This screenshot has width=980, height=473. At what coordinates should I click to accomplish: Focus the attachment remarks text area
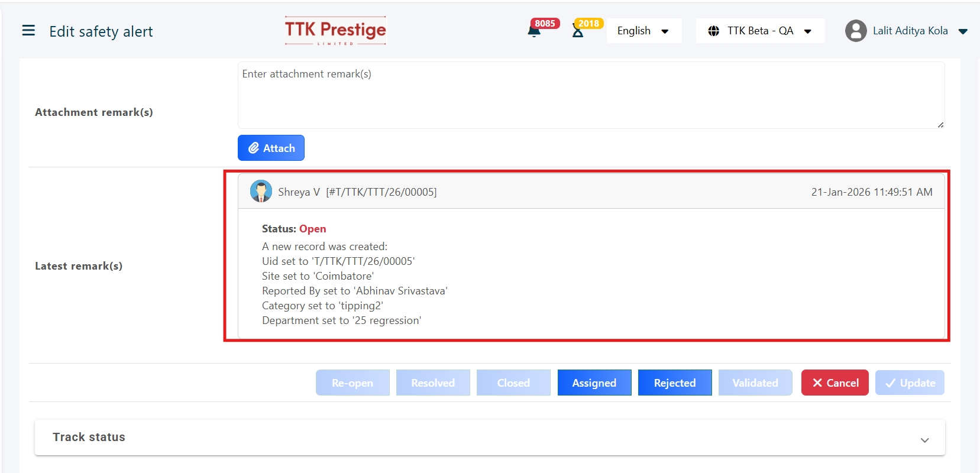(590, 95)
